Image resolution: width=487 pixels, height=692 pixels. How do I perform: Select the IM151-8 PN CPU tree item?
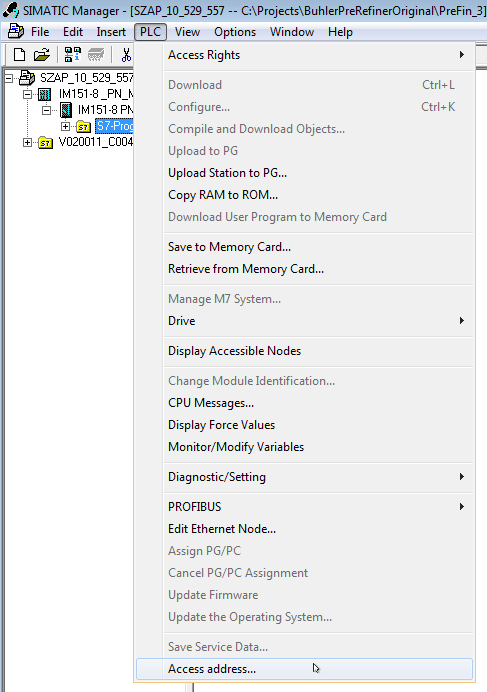click(106, 109)
